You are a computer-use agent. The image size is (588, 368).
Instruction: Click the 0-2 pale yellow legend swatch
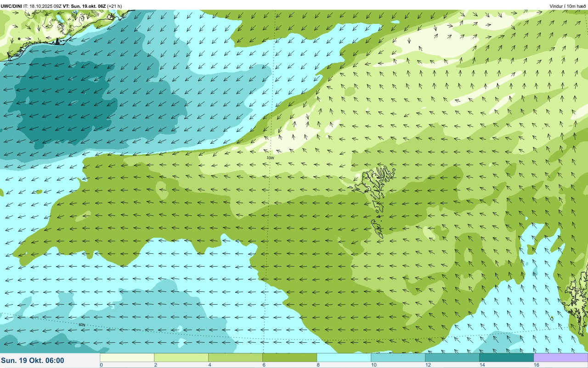pyautogui.click(x=127, y=357)
